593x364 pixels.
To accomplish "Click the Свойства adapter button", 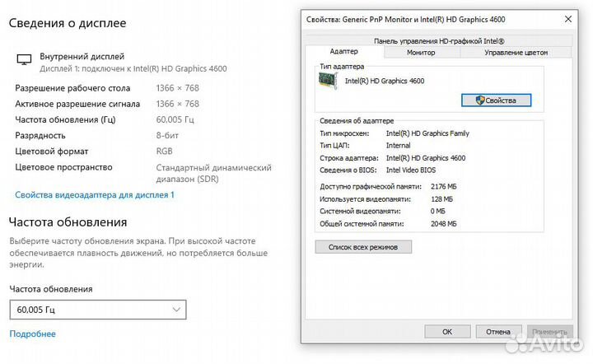I will coord(496,100).
